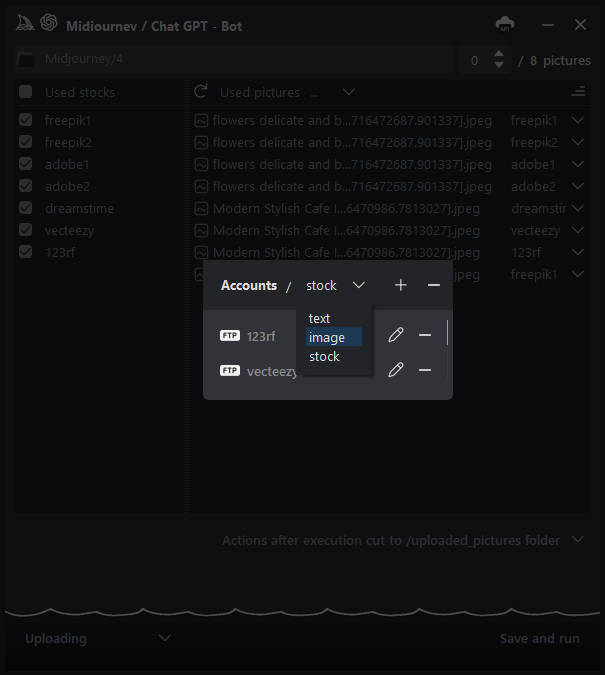Open the Uploading mode dropdown
This screenshot has height=675, width=605.
pos(164,638)
